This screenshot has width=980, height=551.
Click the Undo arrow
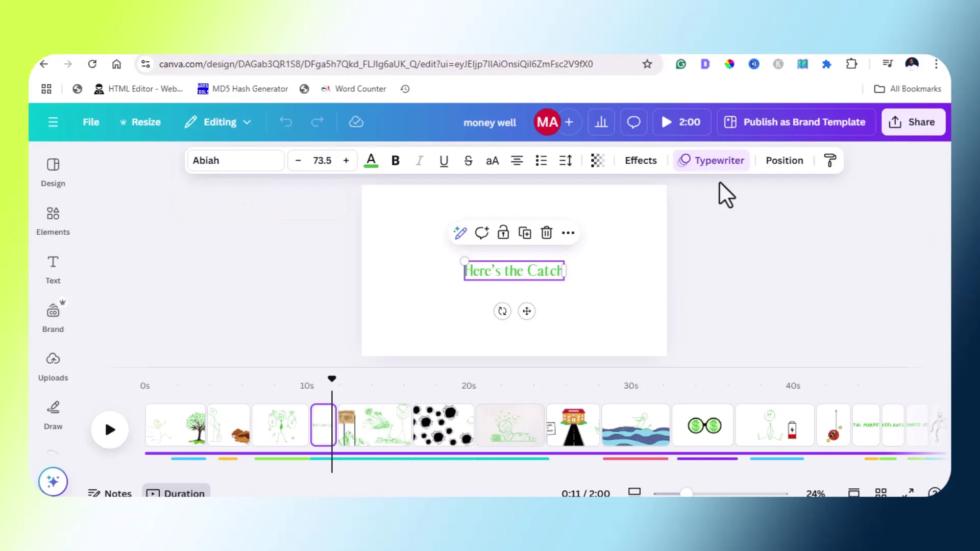pos(286,122)
